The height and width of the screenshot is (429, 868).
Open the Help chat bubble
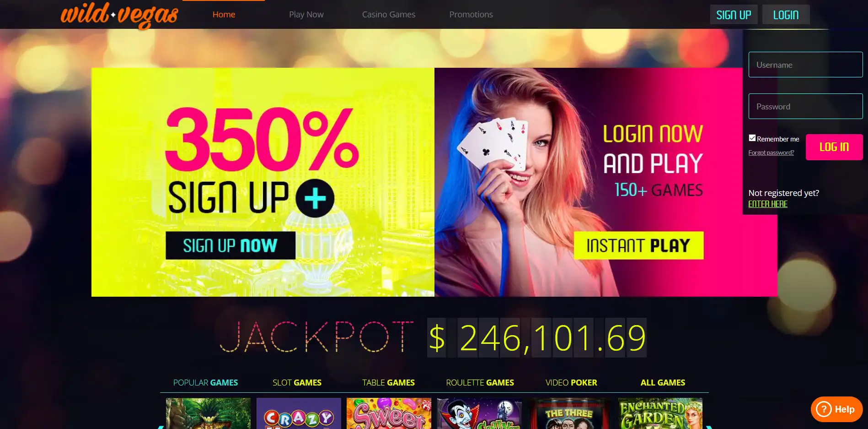pos(836,409)
